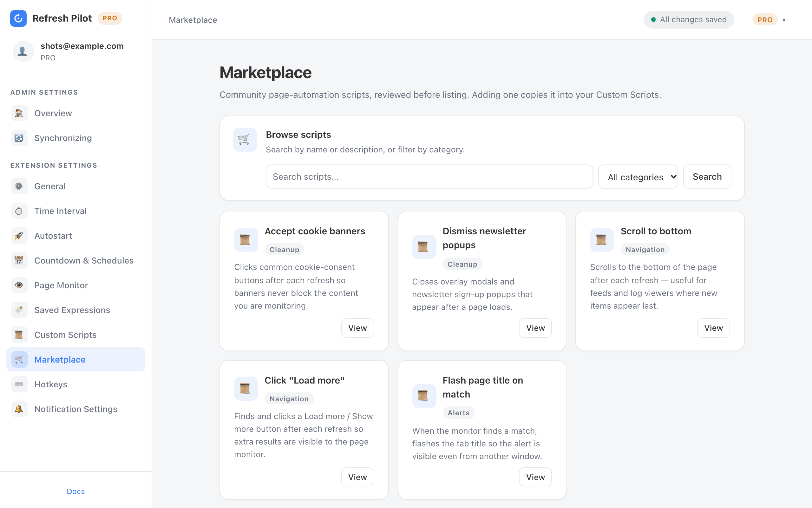This screenshot has height=508, width=812.
Task: Click the user avatar icon
Action: click(x=23, y=51)
